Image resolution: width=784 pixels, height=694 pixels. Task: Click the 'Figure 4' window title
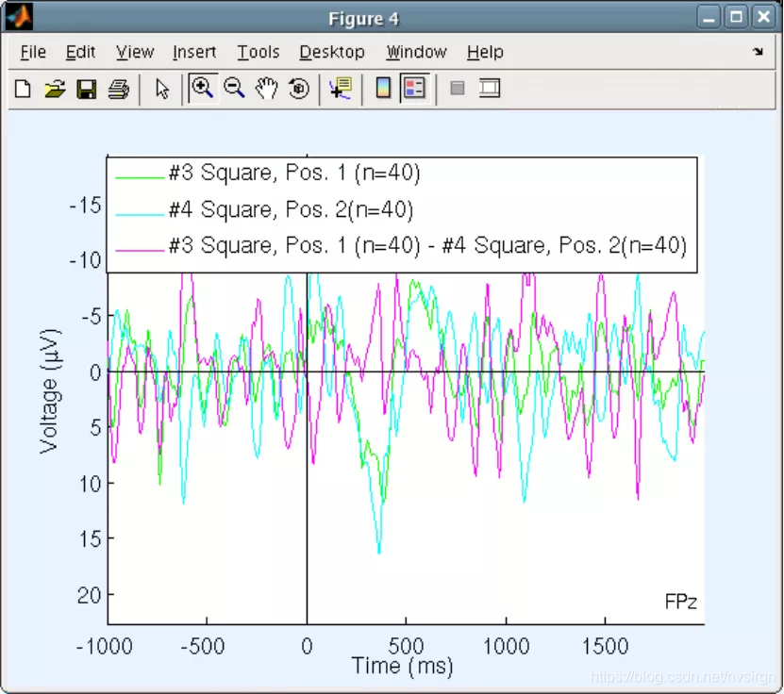click(x=363, y=19)
